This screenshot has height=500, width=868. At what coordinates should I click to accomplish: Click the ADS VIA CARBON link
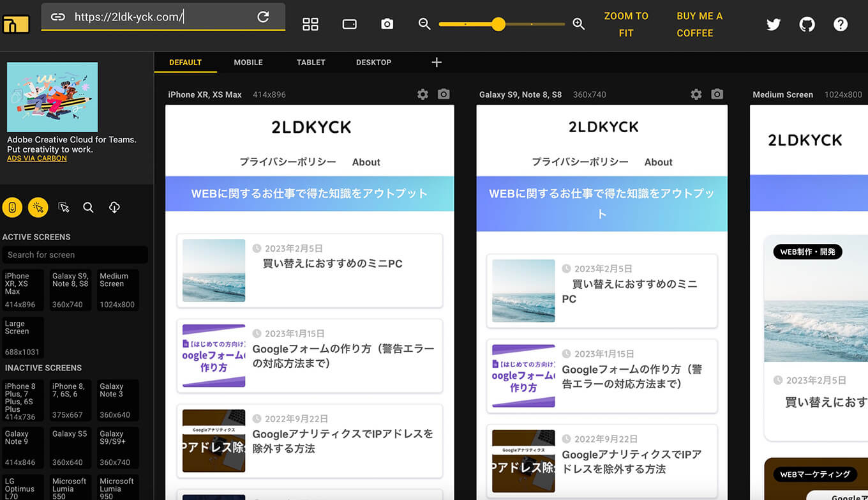click(x=37, y=158)
